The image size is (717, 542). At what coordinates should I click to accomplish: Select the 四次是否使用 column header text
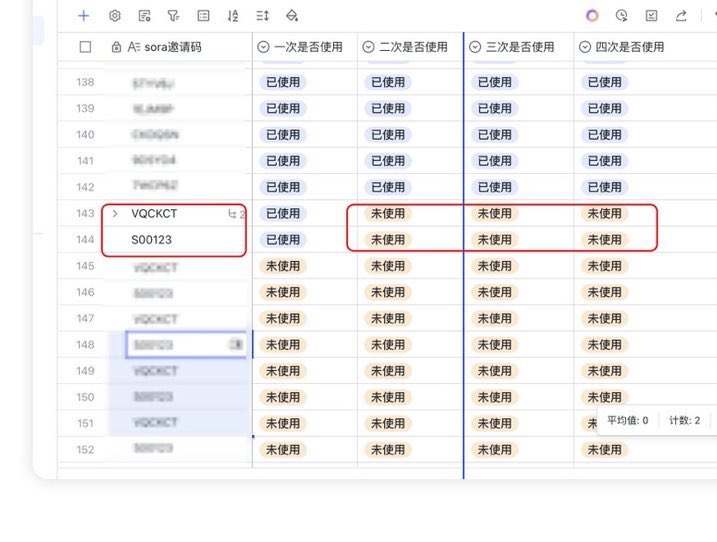(630, 47)
